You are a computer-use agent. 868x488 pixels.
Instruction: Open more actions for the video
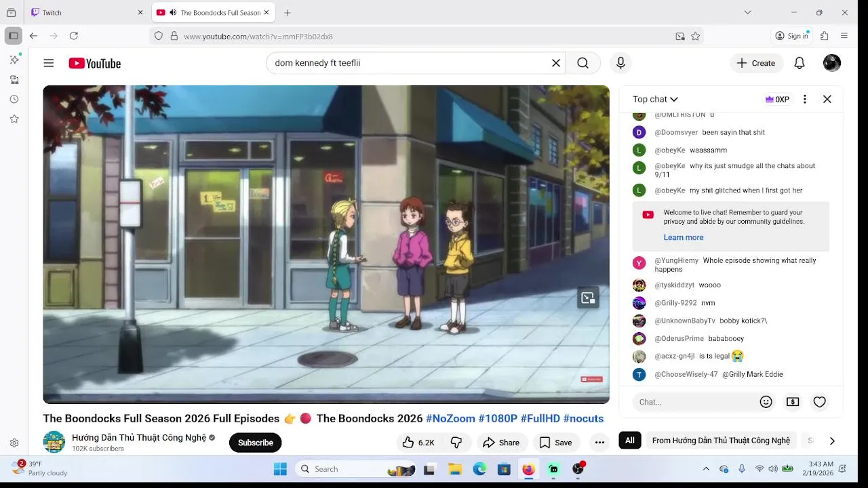599,443
